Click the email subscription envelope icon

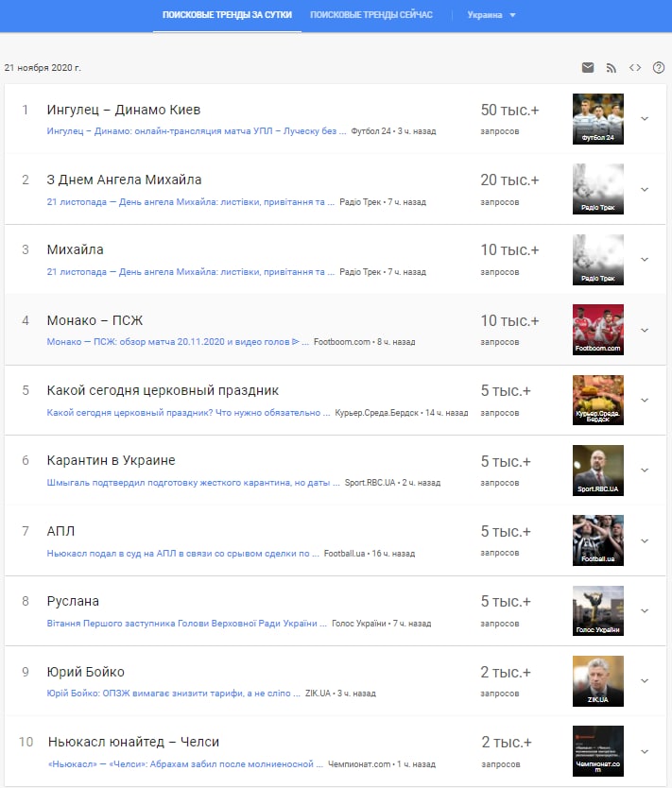tap(588, 68)
